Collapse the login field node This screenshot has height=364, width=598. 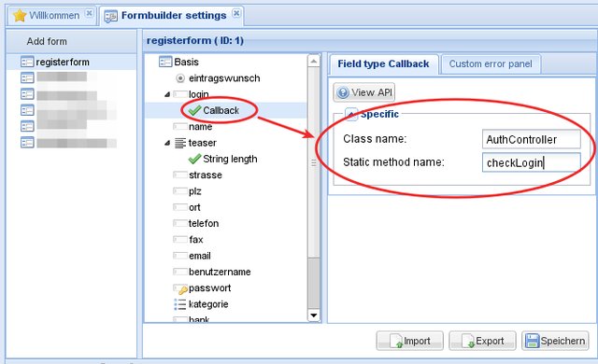[x=167, y=94]
